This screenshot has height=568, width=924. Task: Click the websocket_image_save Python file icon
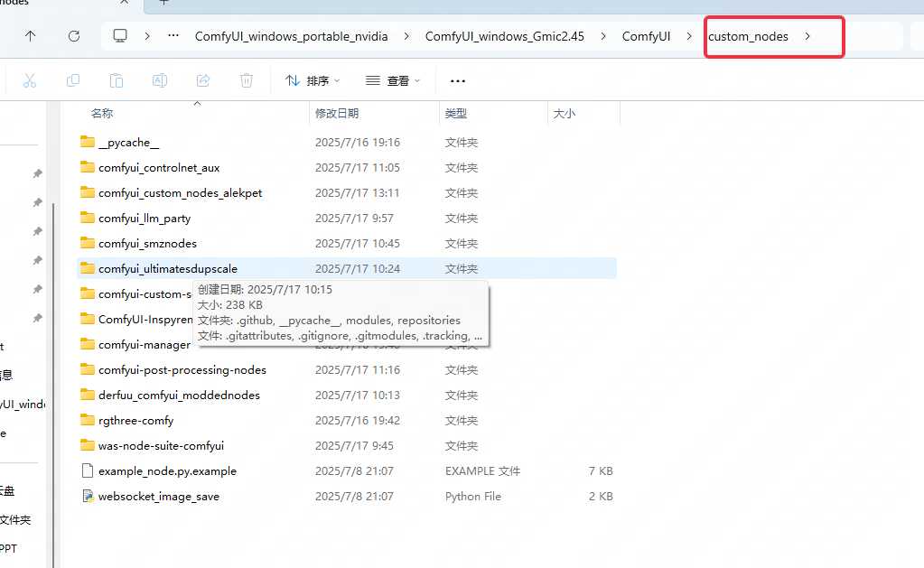(88, 496)
